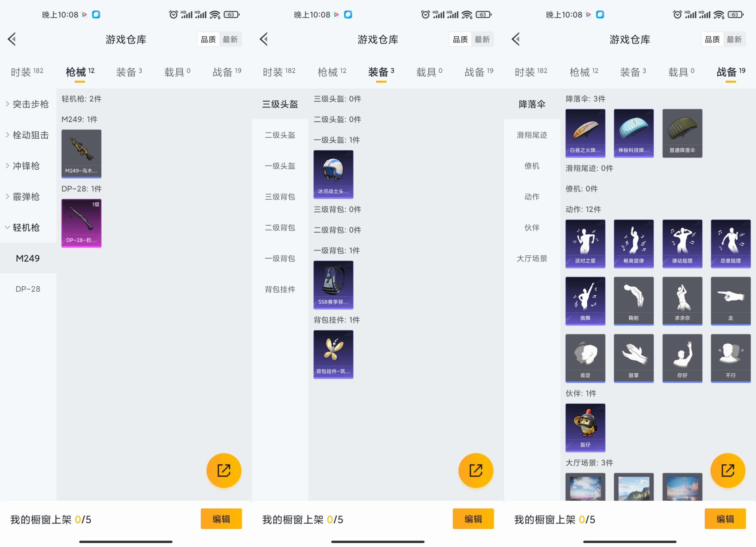Select the golden 背包挂件 charm icon

click(x=333, y=354)
